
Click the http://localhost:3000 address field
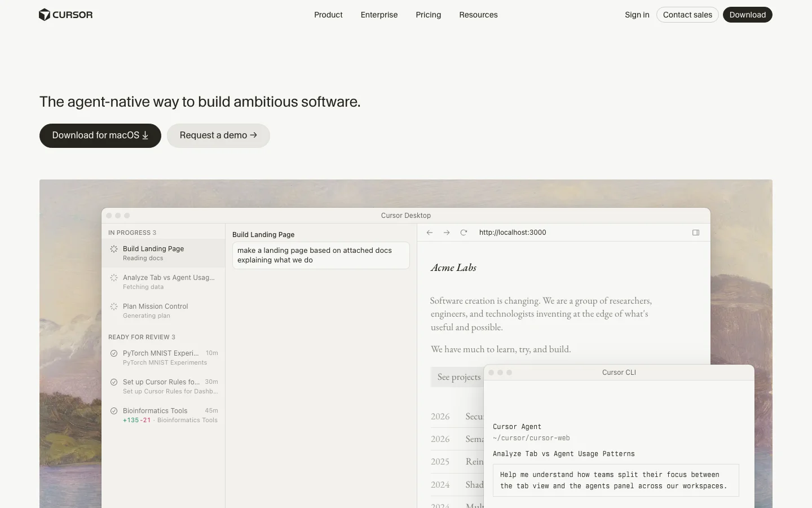click(x=513, y=233)
